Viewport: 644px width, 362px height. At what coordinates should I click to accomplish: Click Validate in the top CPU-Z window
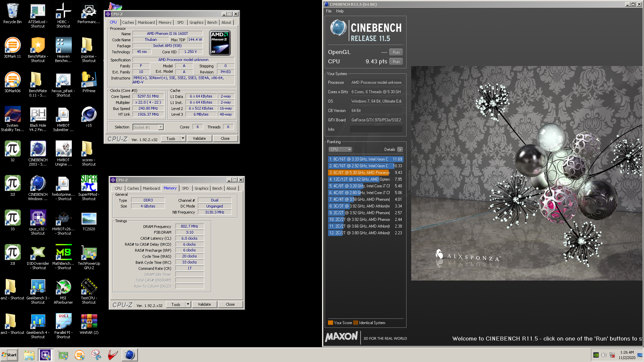coord(199,138)
